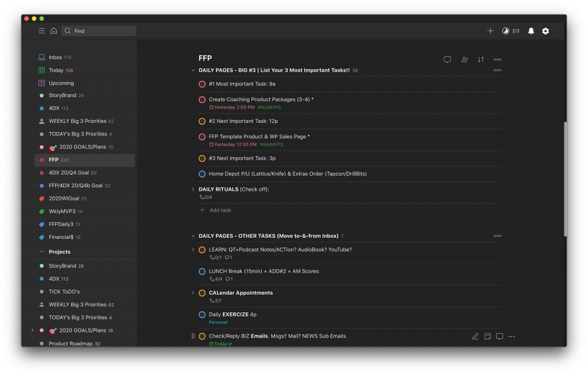Edit the Check/Reply BIZ Emails task

(475, 336)
